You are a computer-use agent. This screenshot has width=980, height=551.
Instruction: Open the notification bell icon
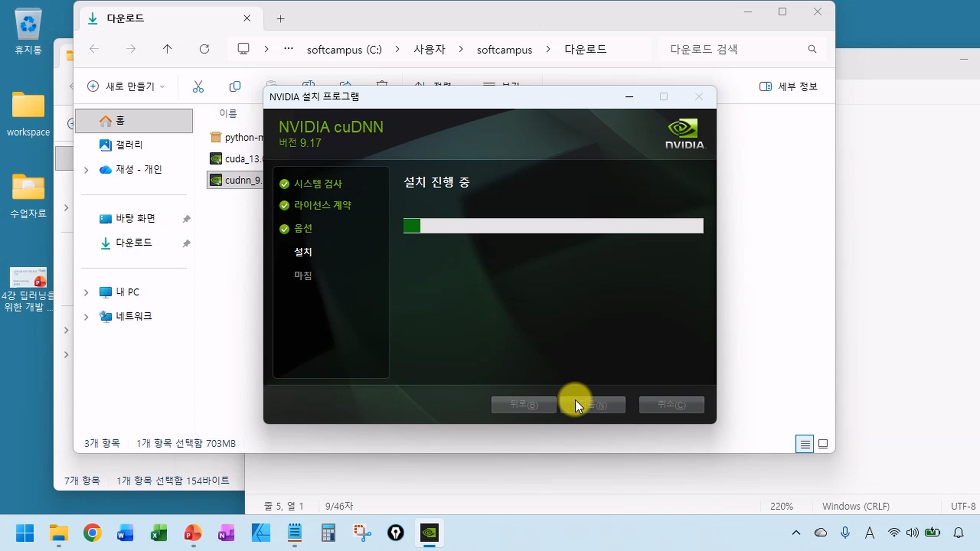[959, 533]
